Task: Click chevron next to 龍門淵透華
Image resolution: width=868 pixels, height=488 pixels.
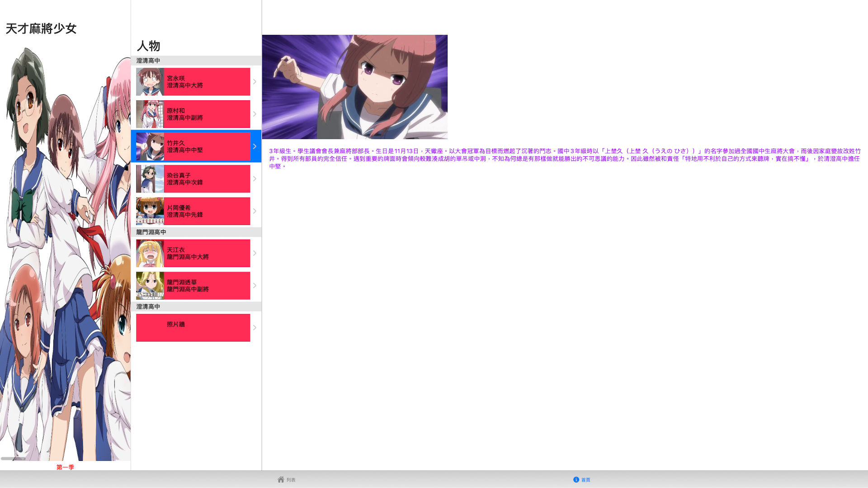Action: [x=255, y=286]
